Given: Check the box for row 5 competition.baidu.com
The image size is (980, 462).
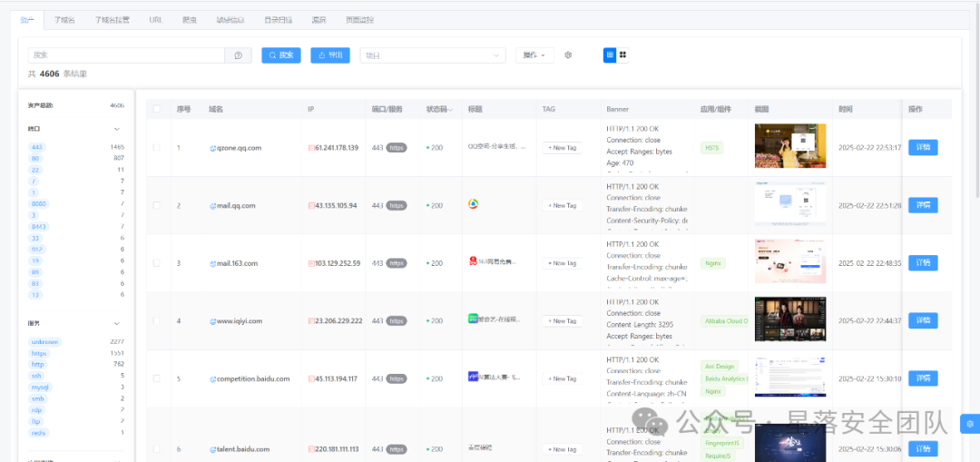Looking at the screenshot, I should click(157, 378).
